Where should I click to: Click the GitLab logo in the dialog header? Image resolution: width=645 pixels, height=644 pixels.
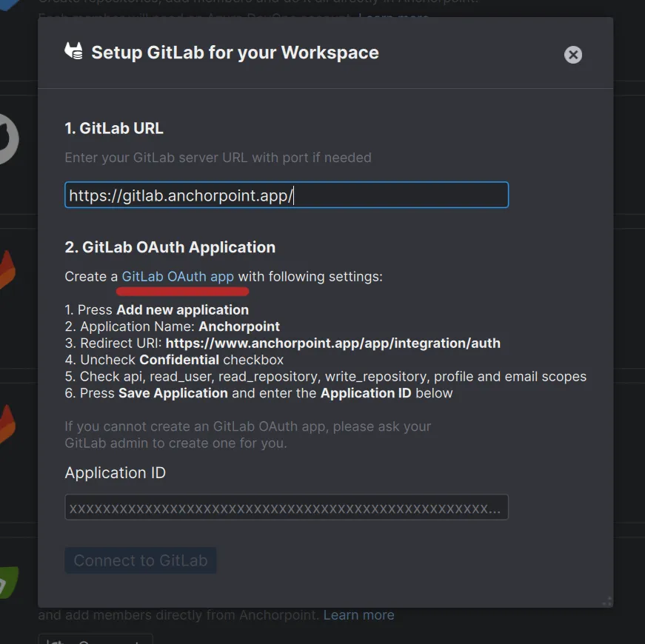click(73, 52)
